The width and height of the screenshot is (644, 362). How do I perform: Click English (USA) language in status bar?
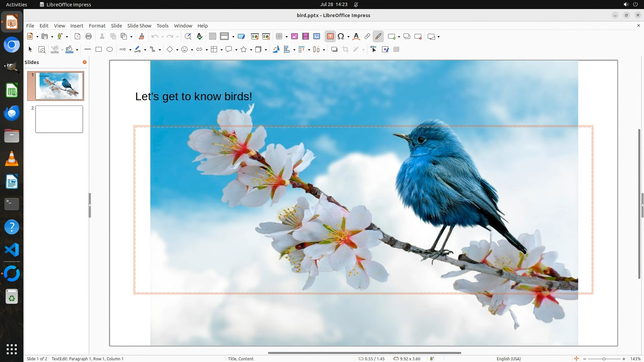[x=508, y=359]
